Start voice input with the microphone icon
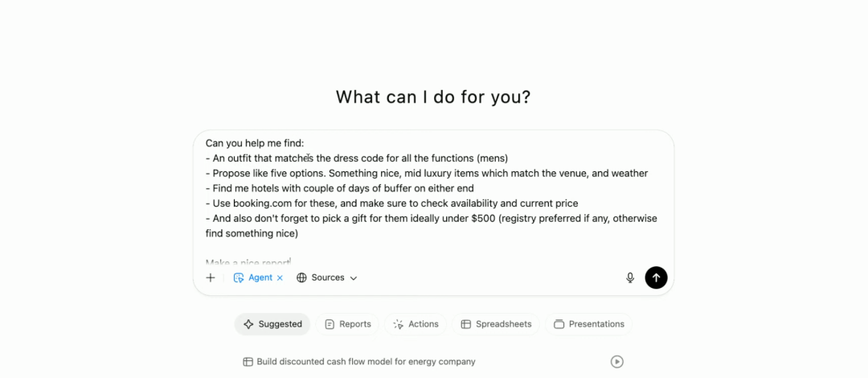868x378 pixels. [x=630, y=277]
